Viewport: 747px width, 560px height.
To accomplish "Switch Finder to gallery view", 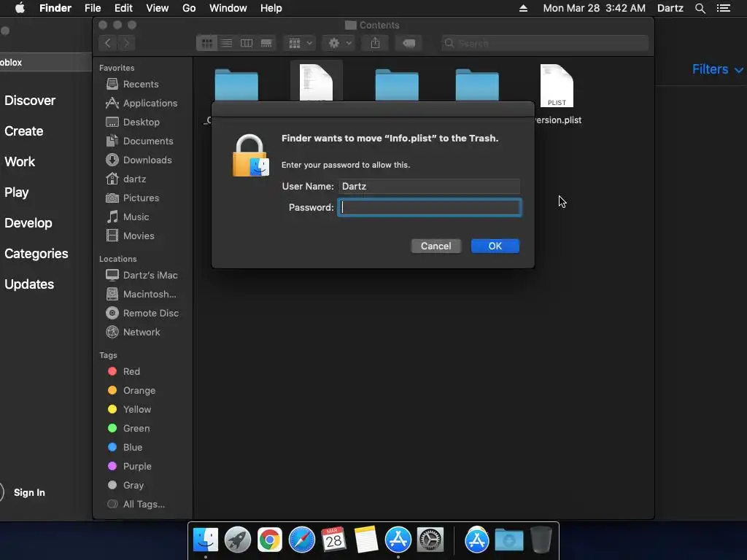I will [x=266, y=43].
